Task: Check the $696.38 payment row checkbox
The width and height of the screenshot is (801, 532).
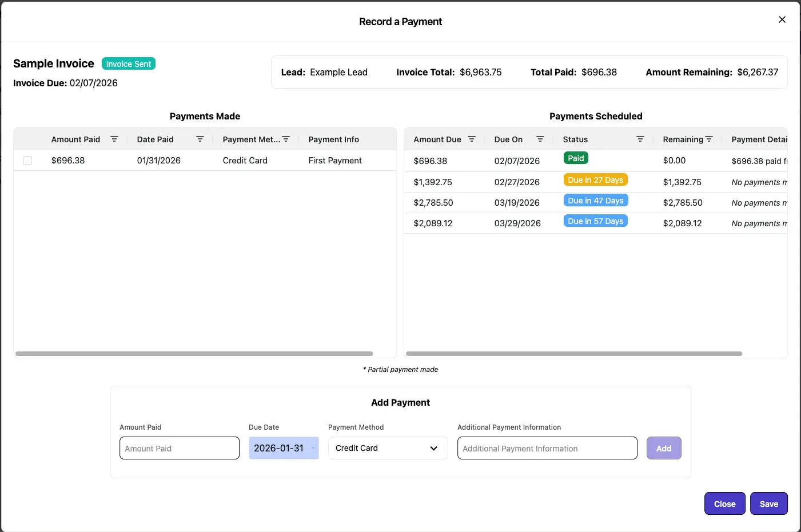Action: pyautogui.click(x=27, y=161)
